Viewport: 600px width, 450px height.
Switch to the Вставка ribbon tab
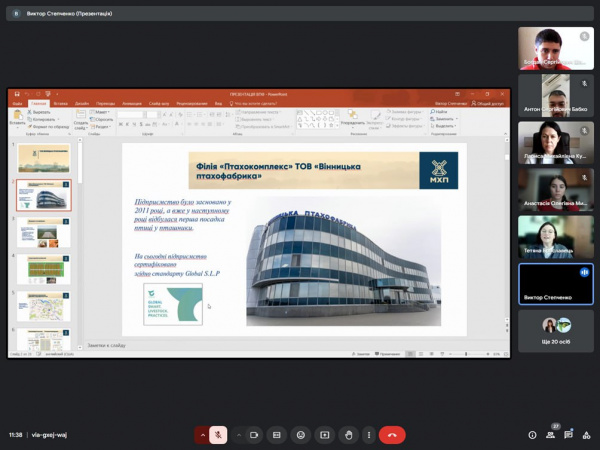click(60, 104)
